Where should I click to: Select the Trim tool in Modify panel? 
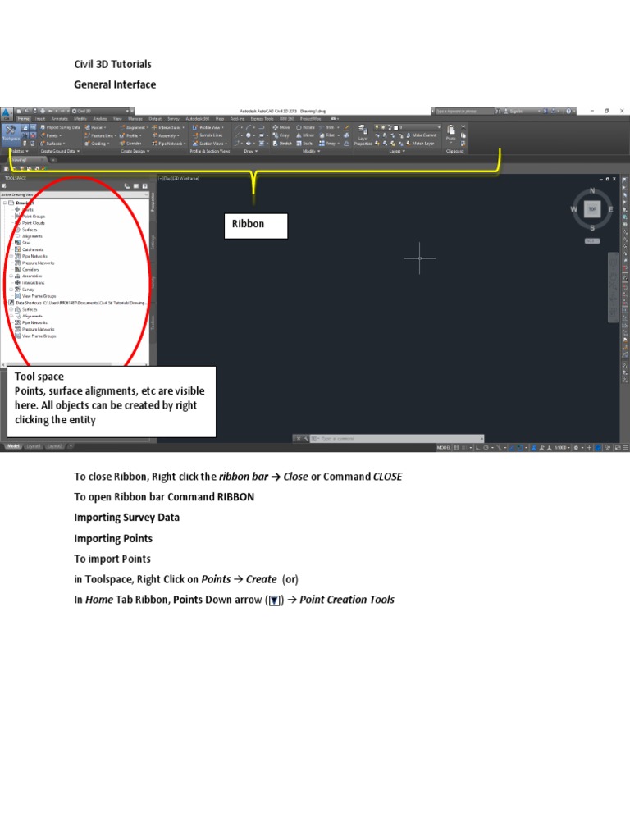coord(328,127)
